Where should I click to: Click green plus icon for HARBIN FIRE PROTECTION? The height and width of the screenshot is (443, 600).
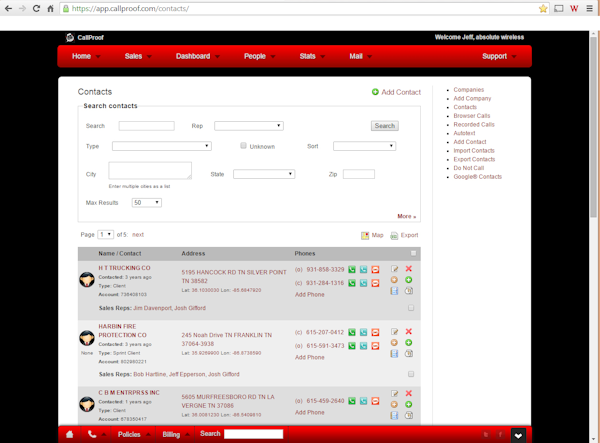409,342
